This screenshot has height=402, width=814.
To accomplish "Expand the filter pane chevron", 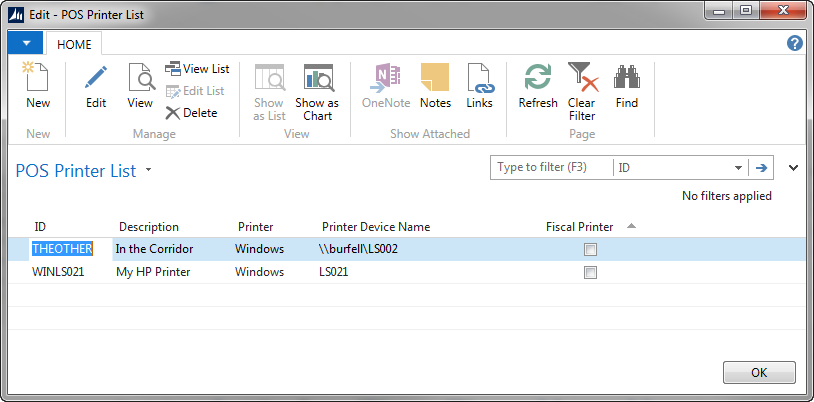I will (x=794, y=168).
